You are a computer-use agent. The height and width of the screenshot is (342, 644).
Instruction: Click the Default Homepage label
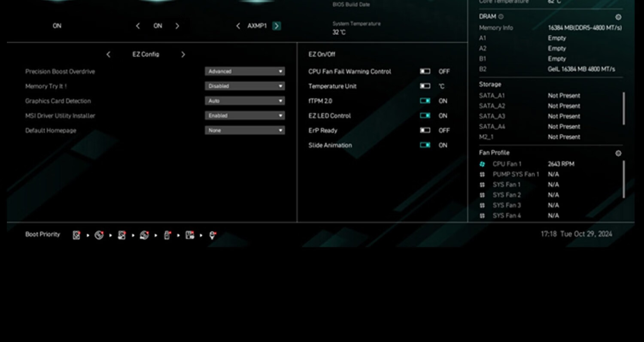click(x=51, y=130)
